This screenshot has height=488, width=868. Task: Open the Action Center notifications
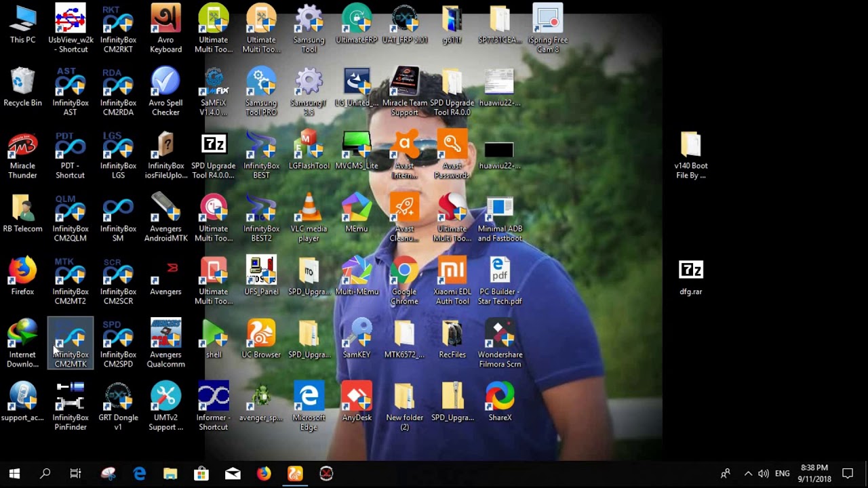848,474
